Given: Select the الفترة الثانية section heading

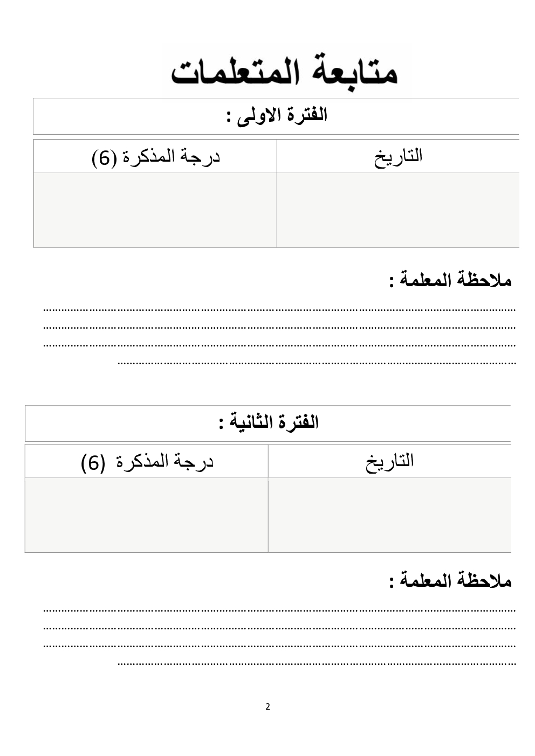Looking at the screenshot, I should click(269, 422).
